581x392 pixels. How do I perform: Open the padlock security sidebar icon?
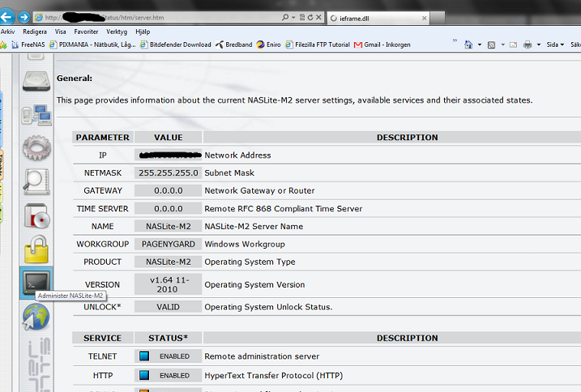point(36,249)
